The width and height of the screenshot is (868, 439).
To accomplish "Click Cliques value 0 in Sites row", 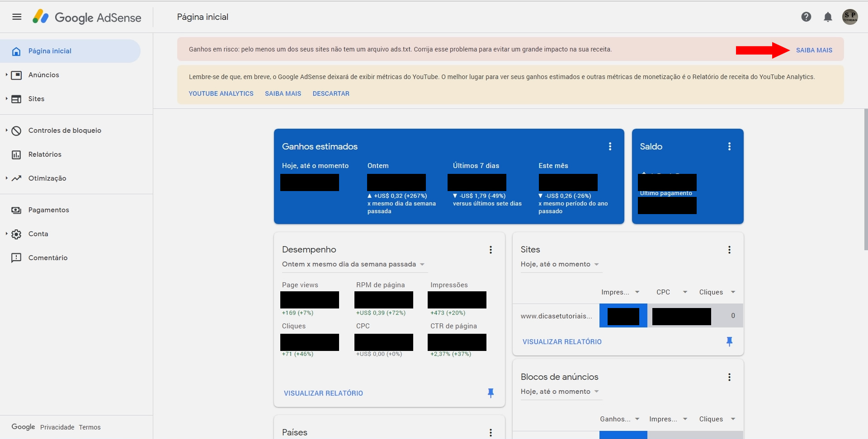I will point(733,316).
